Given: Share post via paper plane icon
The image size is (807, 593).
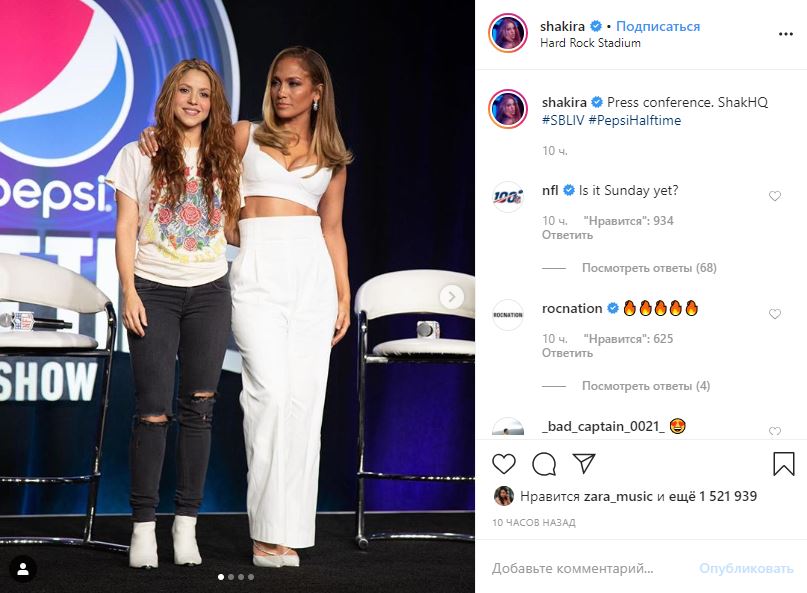Looking at the screenshot, I should click(x=584, y=463).
